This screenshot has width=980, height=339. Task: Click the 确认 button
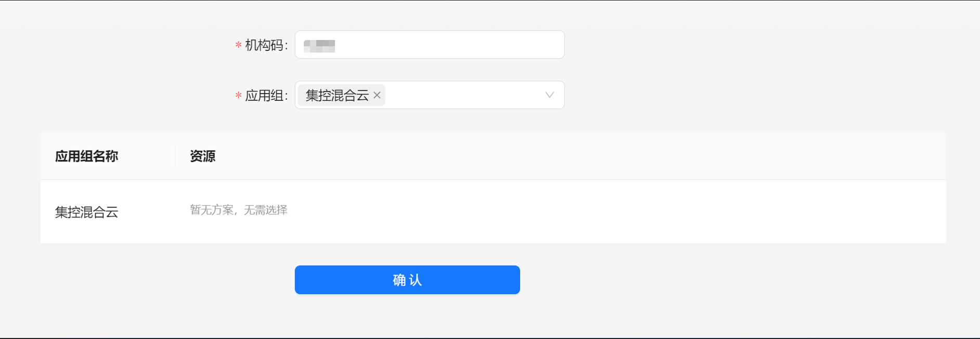(x=407, y=280)
